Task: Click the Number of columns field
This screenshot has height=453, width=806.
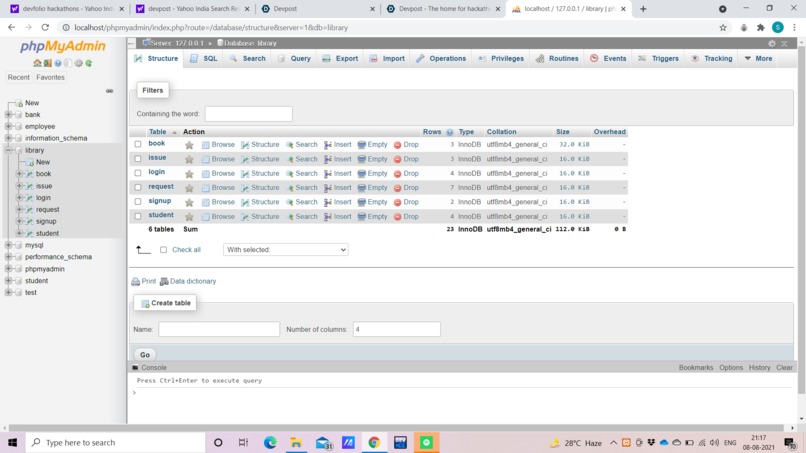Action: click(397, 329)
